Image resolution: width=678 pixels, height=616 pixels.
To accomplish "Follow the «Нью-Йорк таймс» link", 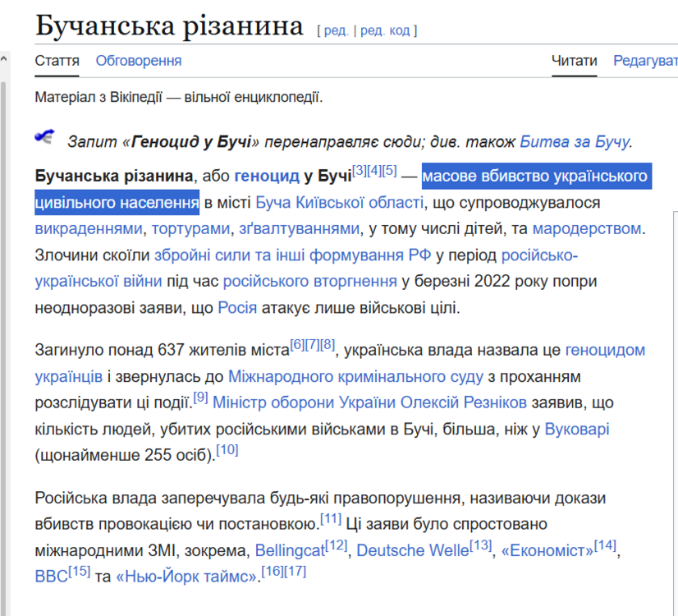I will point(187,577).
